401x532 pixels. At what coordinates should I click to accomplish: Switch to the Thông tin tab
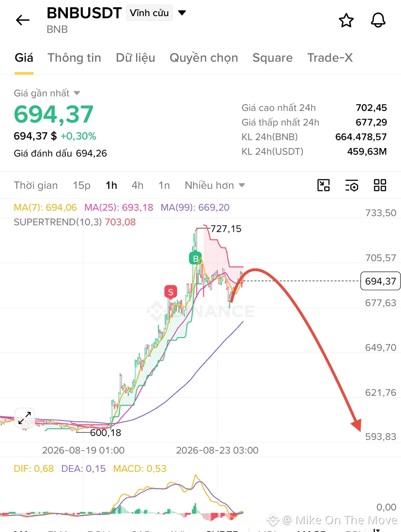(x=74, y=58)
